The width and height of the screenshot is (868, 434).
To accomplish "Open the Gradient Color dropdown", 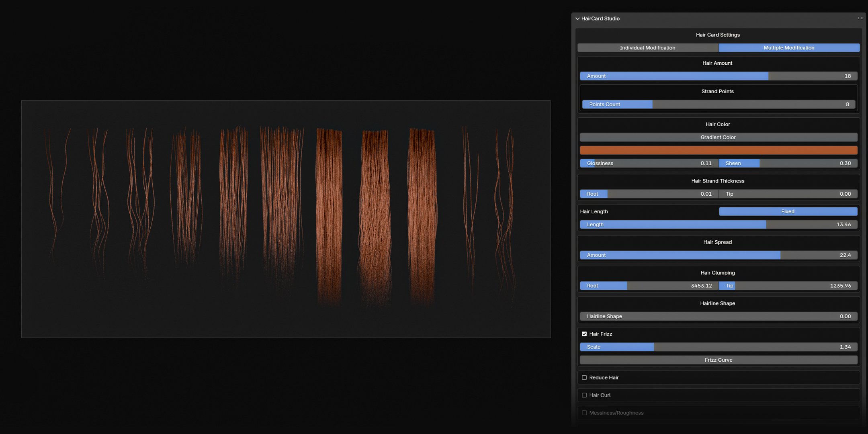I will (x=718, y=137).
